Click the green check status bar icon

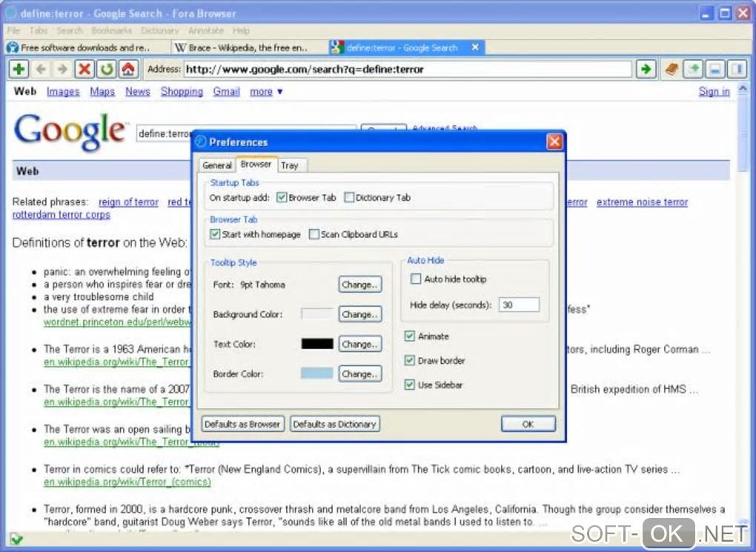pyautogui.click(x=16, y=539)
